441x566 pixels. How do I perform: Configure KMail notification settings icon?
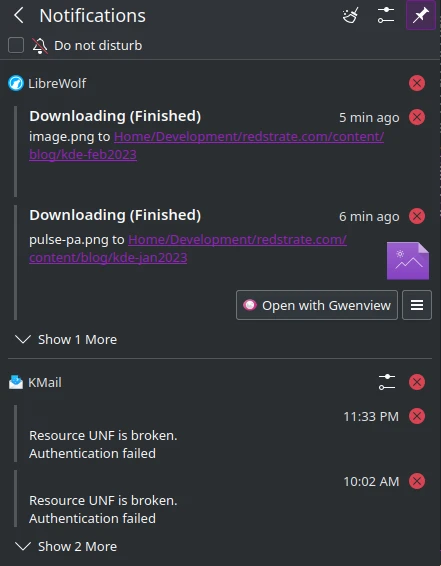(x=387, y=382)
